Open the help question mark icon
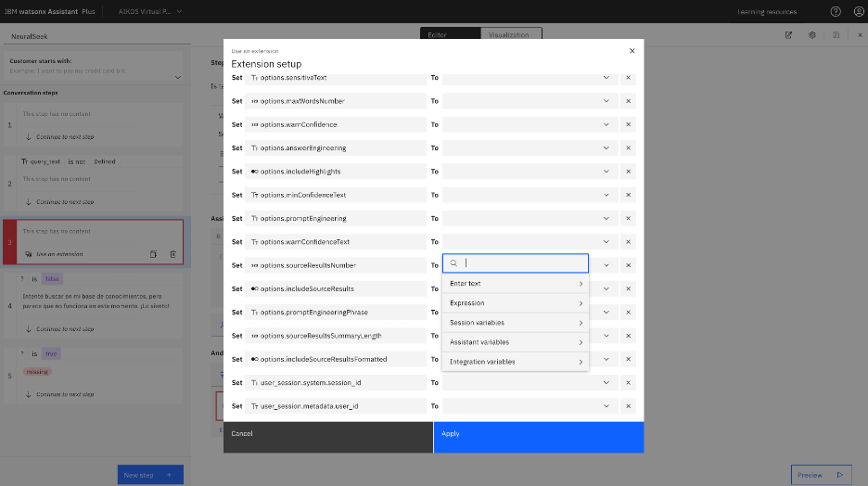868x486 pixels. point(836,11)
